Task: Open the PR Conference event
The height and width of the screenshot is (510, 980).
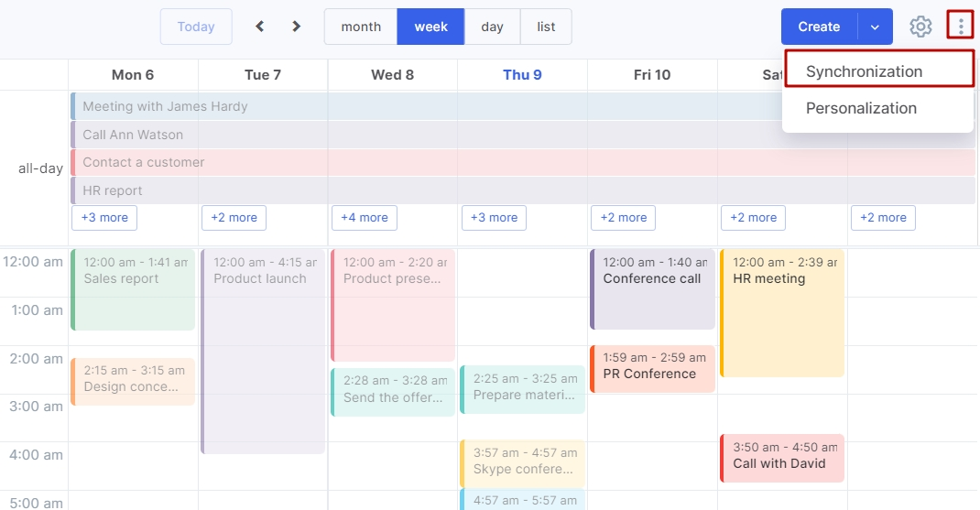Action: tap(652, 369)
